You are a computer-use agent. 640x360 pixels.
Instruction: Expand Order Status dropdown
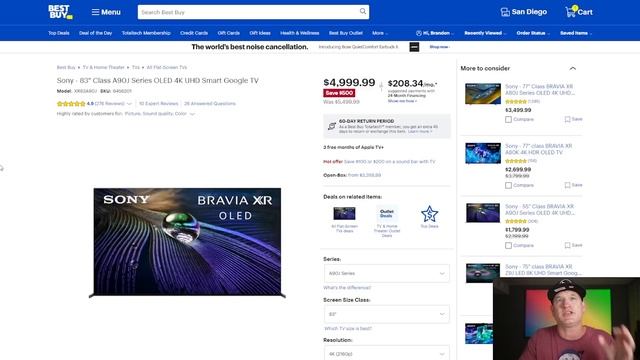pyautogui.click(x=533, y=33)
